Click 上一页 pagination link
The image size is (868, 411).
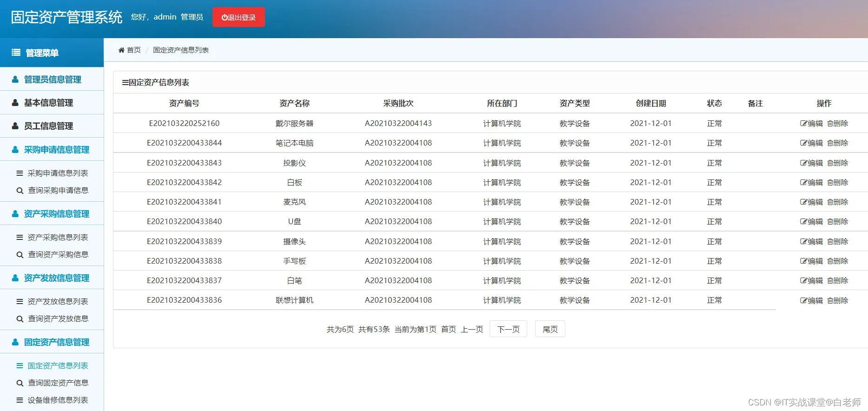click(x=472, y=329)
